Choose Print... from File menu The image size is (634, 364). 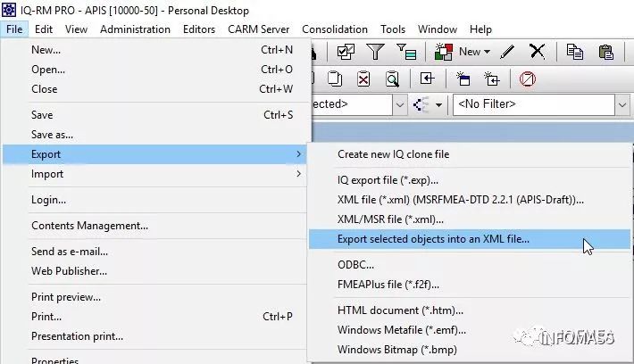[156, 317]
